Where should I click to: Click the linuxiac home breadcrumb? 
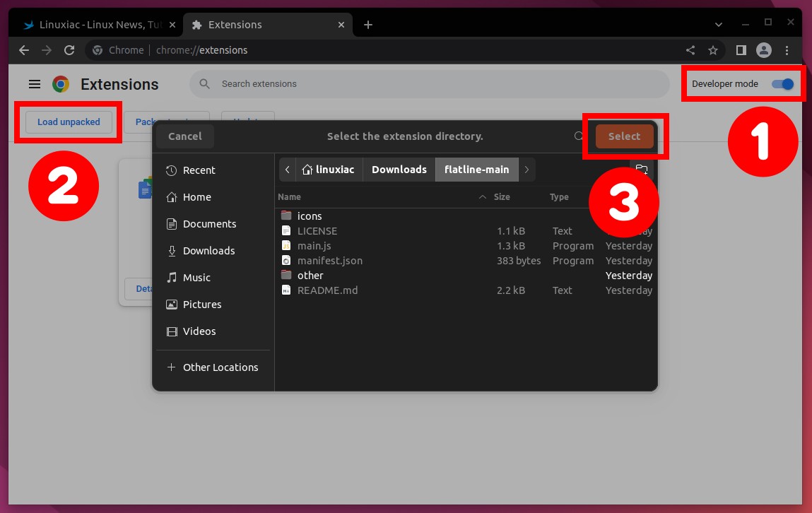[329, 170]
